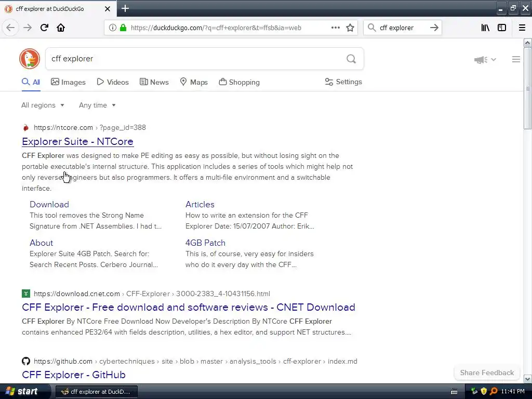Switch to the Shopping tab
The image size is (532, 399).
[x=239, y=82]
